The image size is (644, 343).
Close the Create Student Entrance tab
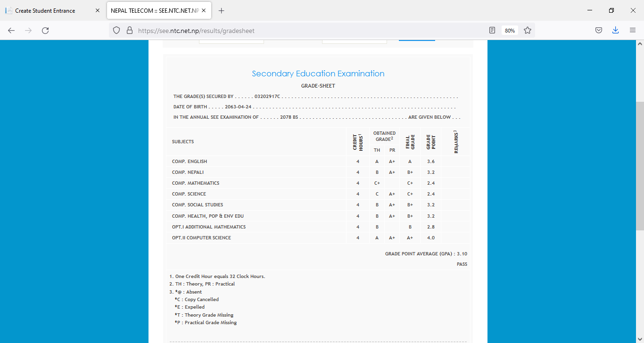coord(98,10)
